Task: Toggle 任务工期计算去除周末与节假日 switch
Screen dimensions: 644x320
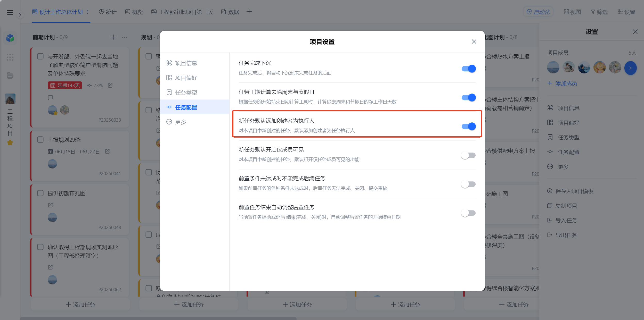Action: pyautogui.click(x=468, y=97)
